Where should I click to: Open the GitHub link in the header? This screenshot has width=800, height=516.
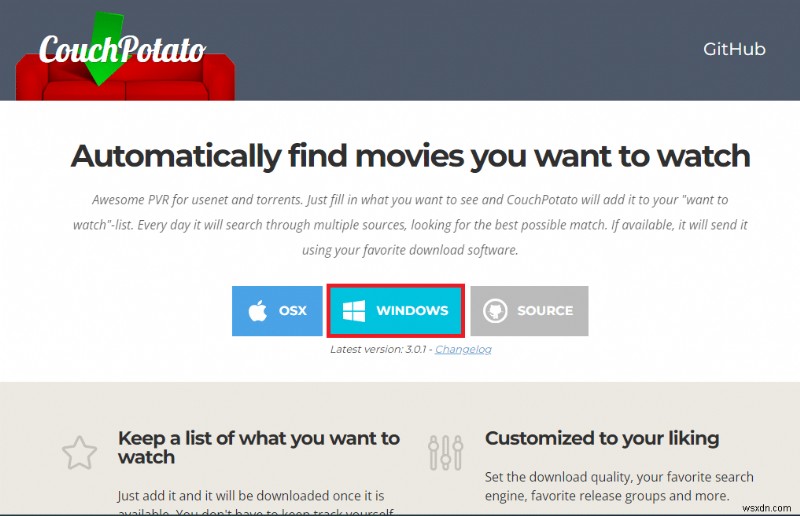[x=734, y=49]
